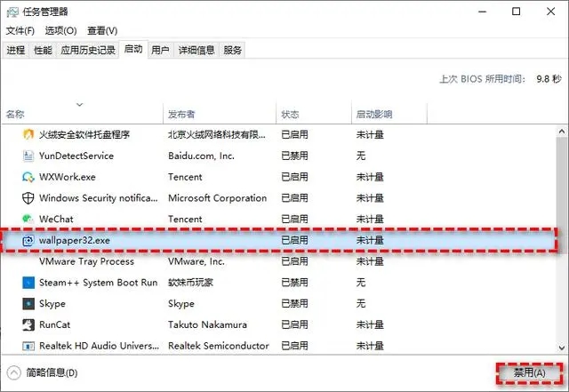Close the Task Manager window
Screen dimensions: 569x392
(x=550, y=12)
